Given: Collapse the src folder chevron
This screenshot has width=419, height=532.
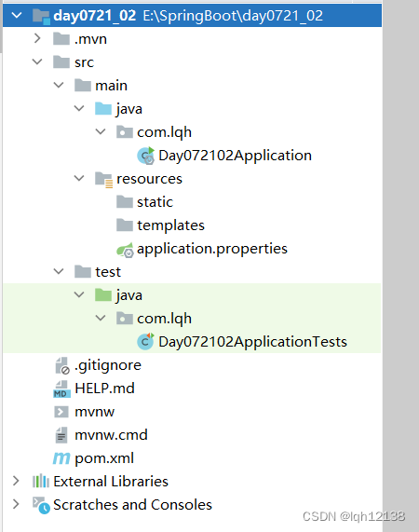Looking at the screenshot, I should (37, 61).
